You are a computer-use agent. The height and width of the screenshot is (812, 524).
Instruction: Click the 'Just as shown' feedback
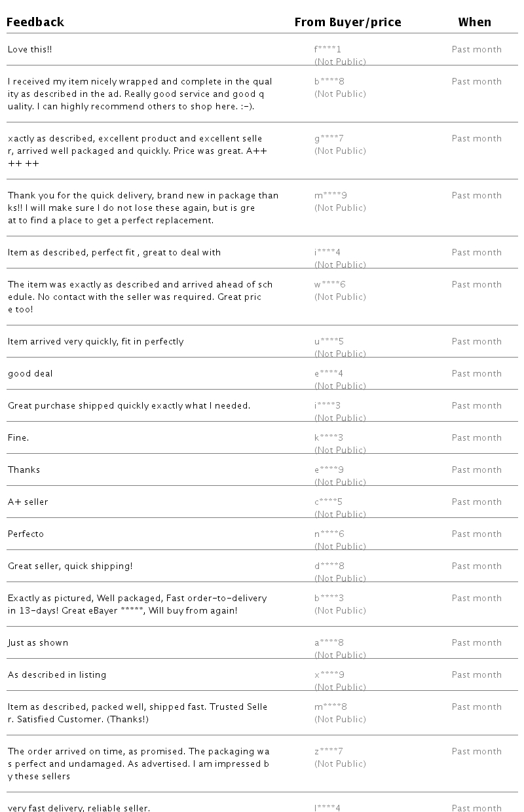click(x=38, y=642)
